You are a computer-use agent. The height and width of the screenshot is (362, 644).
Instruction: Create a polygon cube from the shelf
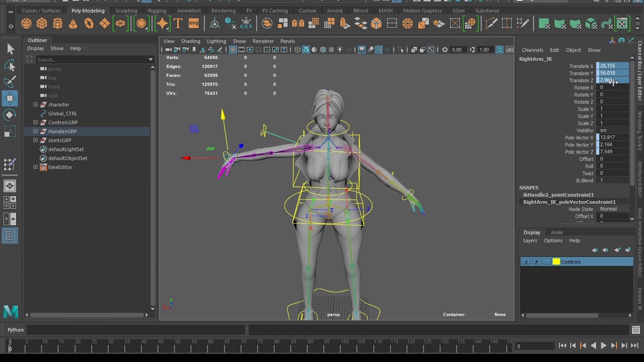click(42, 23)
